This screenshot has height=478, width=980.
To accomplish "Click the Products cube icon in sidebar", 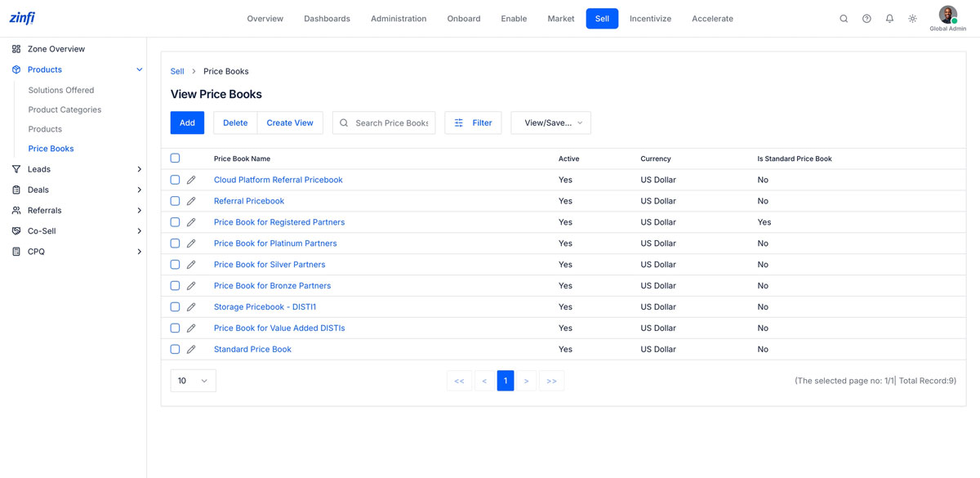I will coord(16,69).
